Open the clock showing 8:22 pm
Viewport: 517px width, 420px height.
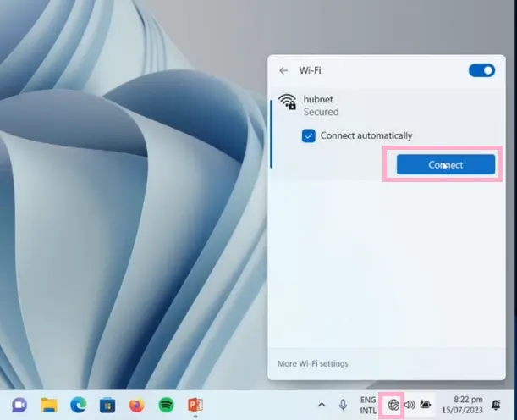pos(468,405)
